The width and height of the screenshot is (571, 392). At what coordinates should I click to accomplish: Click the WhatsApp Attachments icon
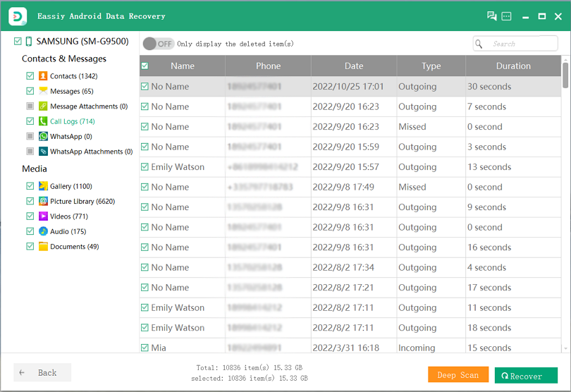pos(43,151)
